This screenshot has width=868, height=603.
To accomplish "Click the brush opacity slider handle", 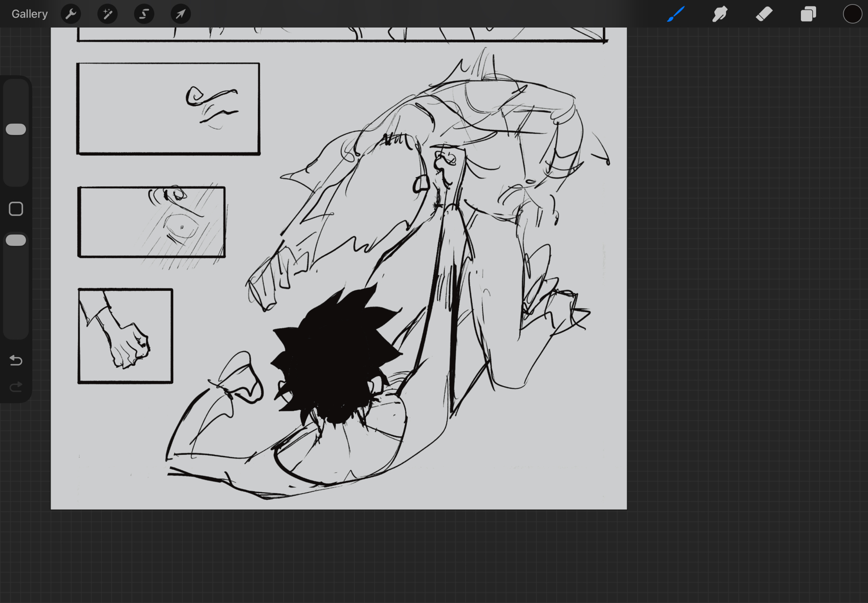I will point(16,241).
